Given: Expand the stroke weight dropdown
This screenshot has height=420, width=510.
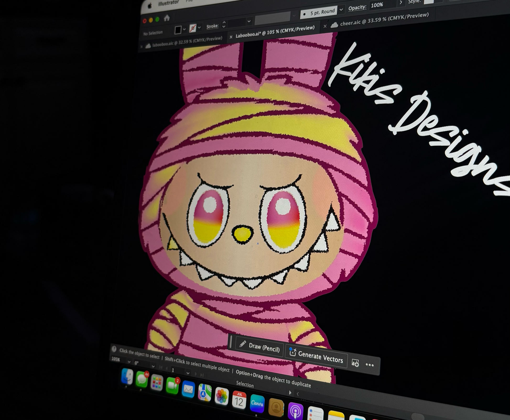Looking at the screenshot, I should point(249,21).
